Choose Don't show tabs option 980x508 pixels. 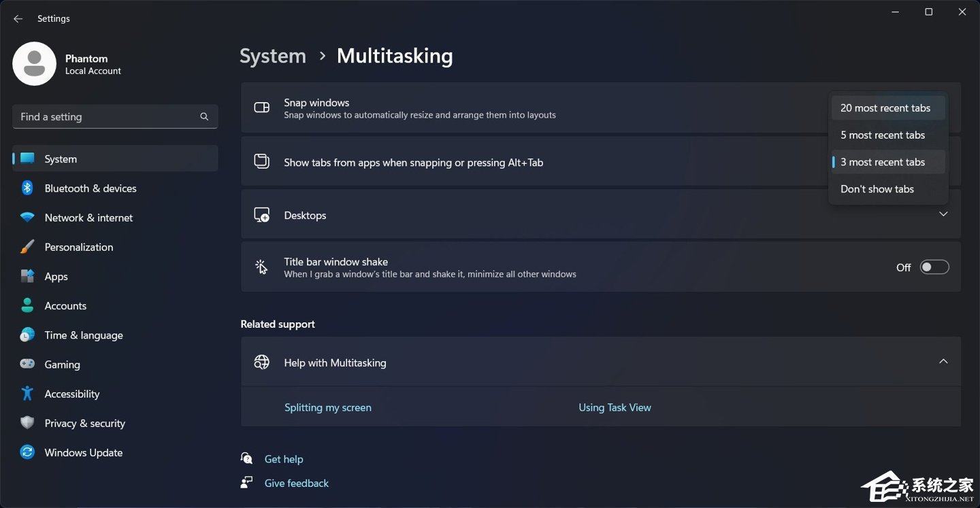point(877,189)
